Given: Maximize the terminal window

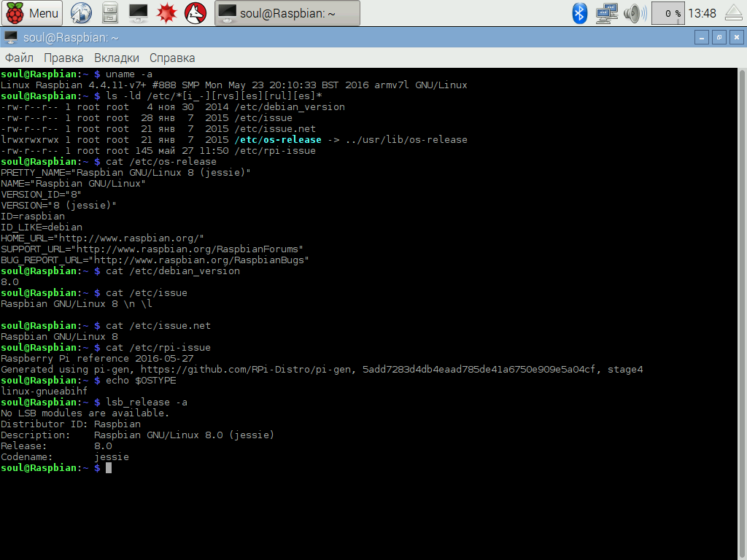Looking at the screenshot, I should (x=719, y=37).
